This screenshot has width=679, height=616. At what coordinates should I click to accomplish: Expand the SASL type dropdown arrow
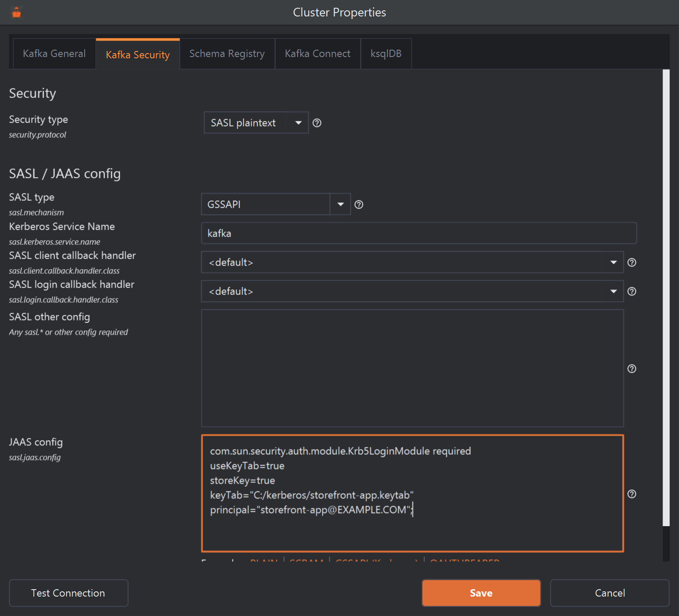coord(340,204)
